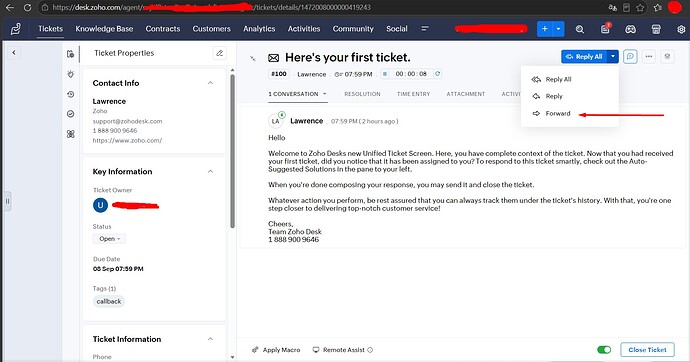Click Remote Assist at the bottom
The width and height of the screenshot is (690, 362).
tap(339, 350)
